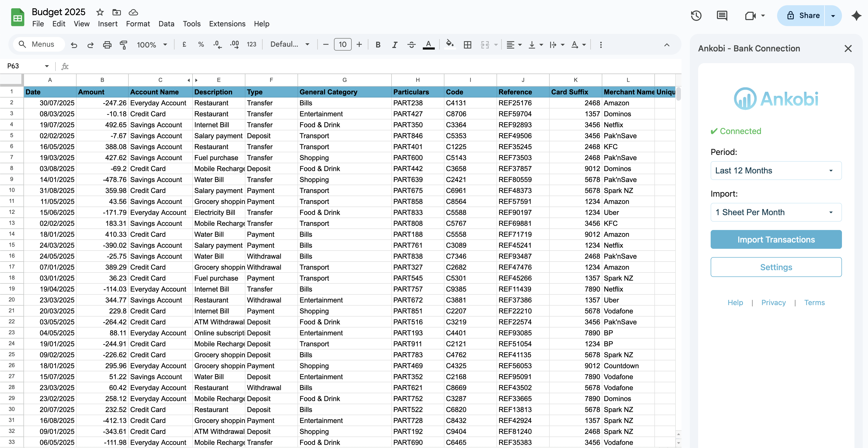Toggle strikethrough formatting
868x448 pixels.
(411, 45)
